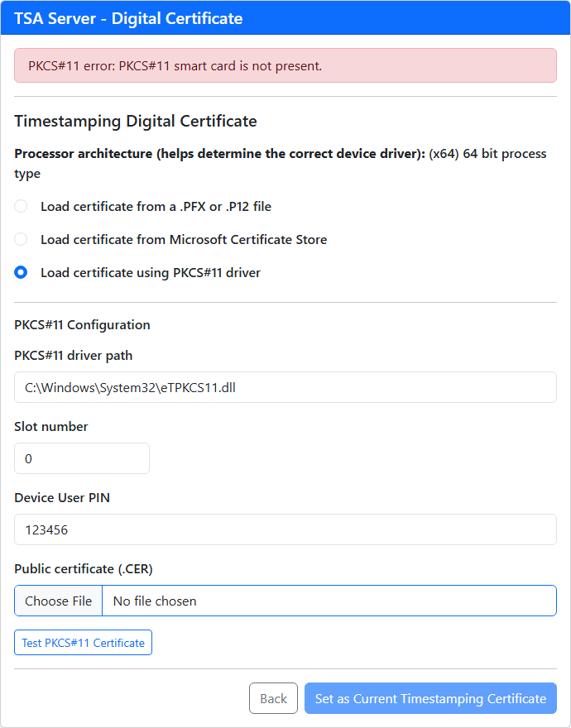Set as Current Timestamping Certificate
Screen dimensions: 571x728
point(430,698)
